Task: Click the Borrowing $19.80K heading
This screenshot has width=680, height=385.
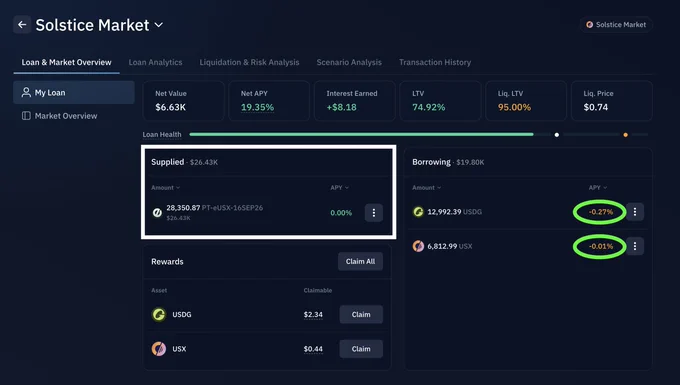Action: 448,162
